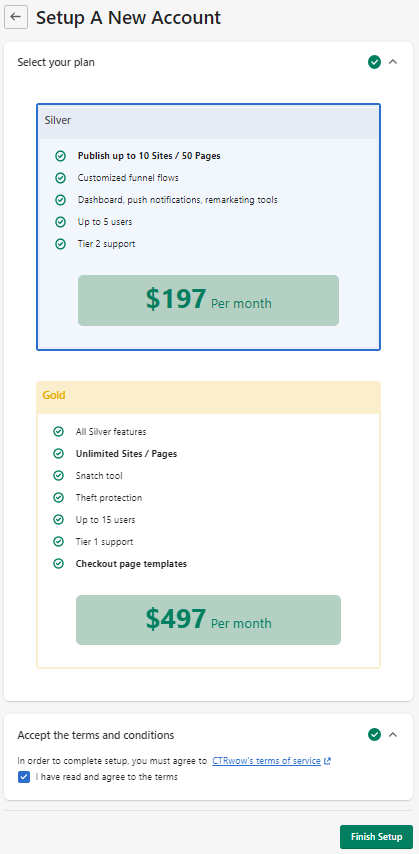Click external link icon after terms of service
The height and width of the screenshot is (854, 419).
pyautogui.click(x=327, y=761)
